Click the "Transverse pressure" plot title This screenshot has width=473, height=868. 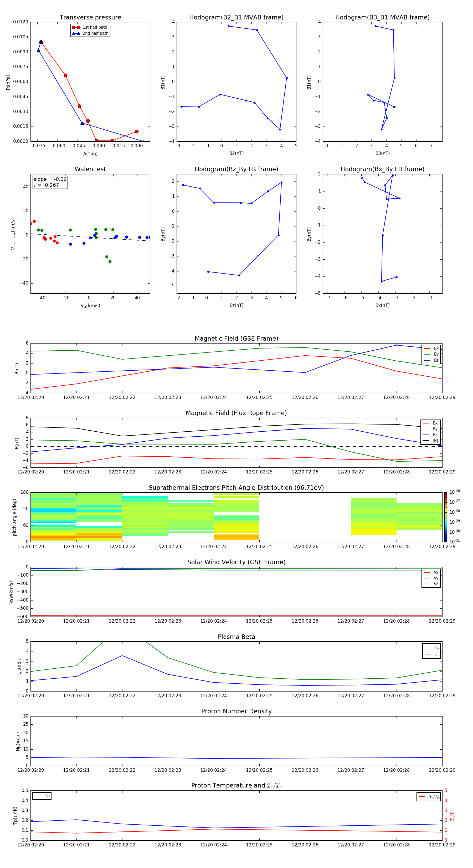(90, 18)
